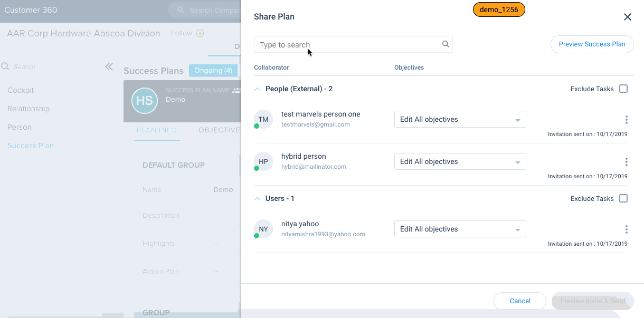Open objectives dropdown for test marvels person one

click(x=460, y=120)
